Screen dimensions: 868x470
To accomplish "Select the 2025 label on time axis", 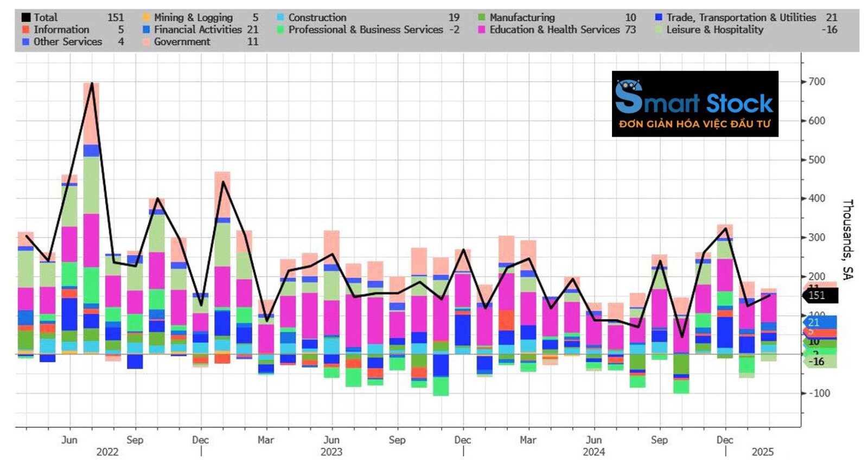I will [762, 452].
